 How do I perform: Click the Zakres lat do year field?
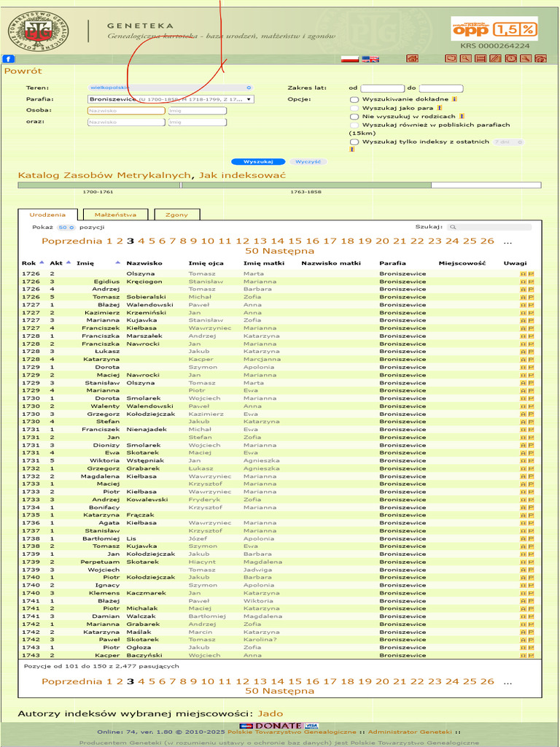tap(441, 88)
